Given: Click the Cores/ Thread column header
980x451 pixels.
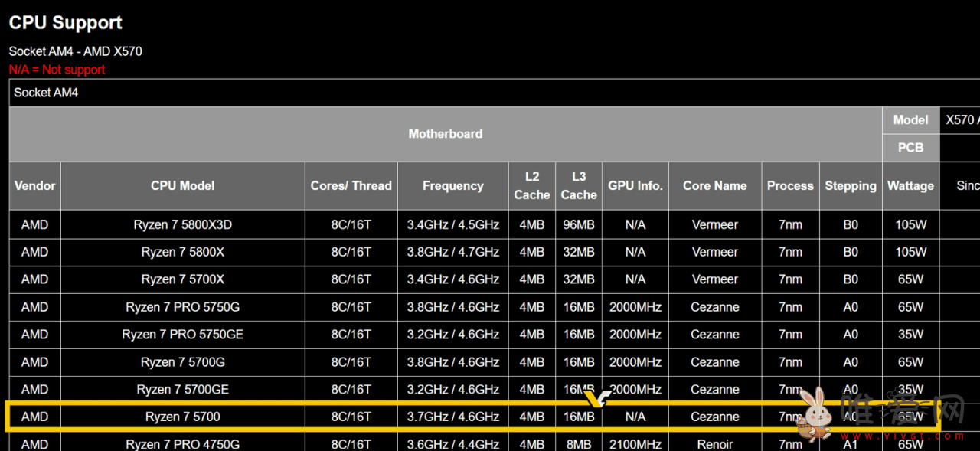Looking at the screenshot, I should 351,186.
